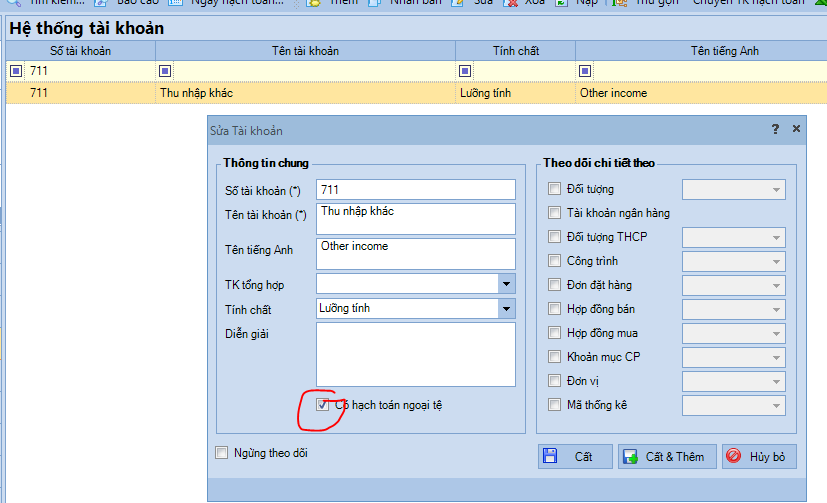The height and width of the screenshot is (503, 827).
Task: Enable Hợp đồng bán tracking checkbox
Action: 554,309
